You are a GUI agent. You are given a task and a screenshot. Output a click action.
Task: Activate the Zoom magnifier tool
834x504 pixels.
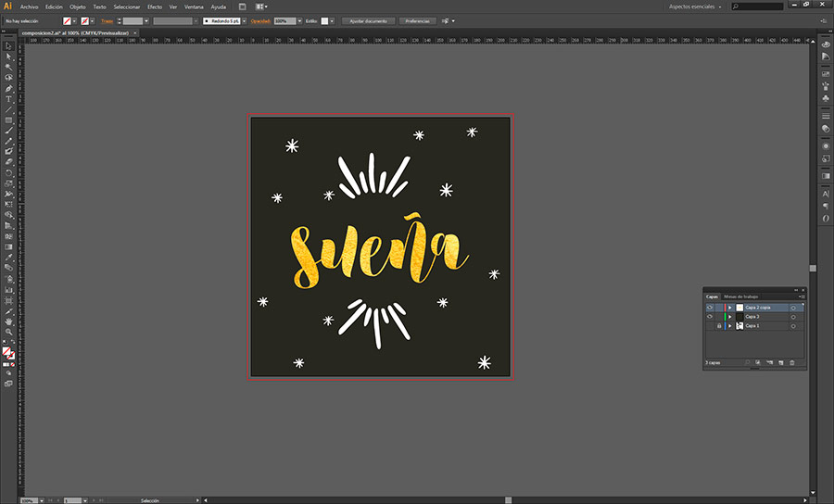click(x=8, y=331)
